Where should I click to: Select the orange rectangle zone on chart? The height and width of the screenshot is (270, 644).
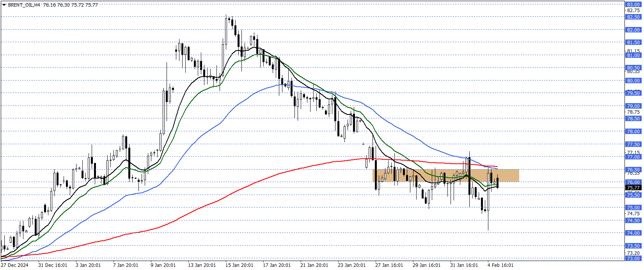click(446, 175)
